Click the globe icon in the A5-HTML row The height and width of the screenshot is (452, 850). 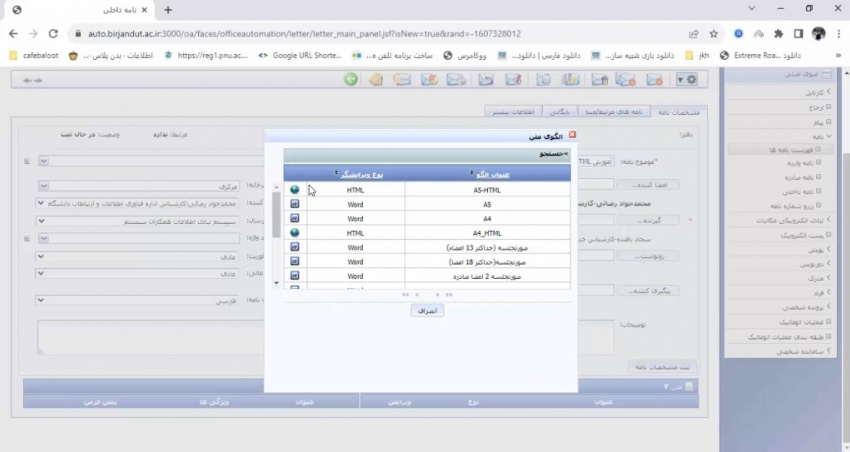(x=295, y=190)
